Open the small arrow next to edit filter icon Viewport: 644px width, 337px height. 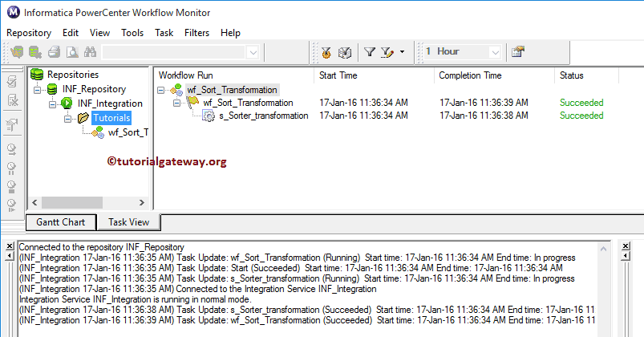click(x=402, y=52)
